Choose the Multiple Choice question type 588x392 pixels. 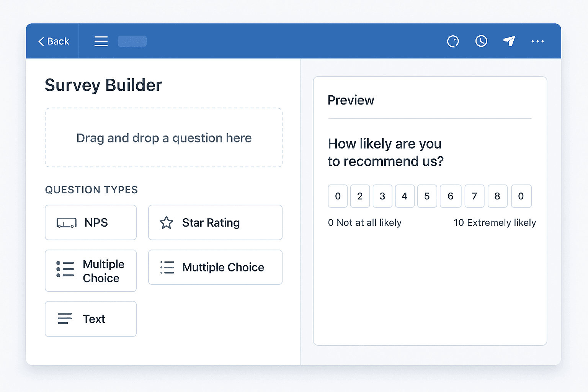pyautogui.click(x=91, y=271)
